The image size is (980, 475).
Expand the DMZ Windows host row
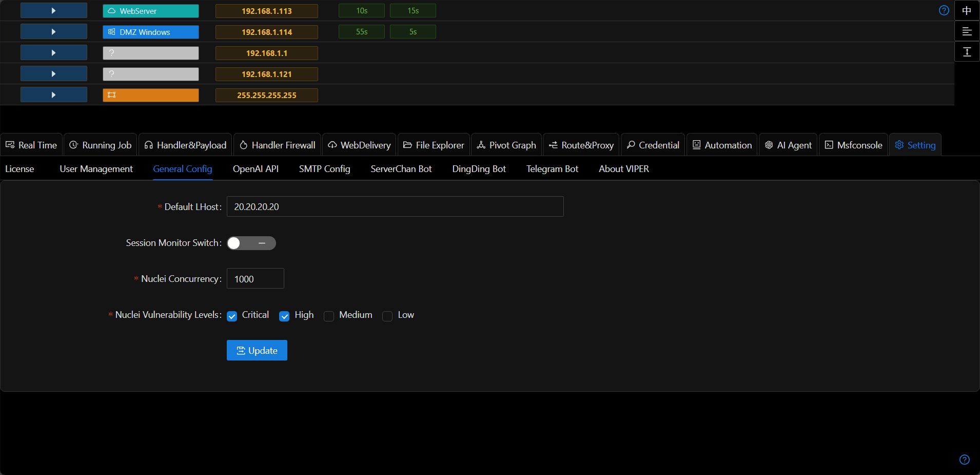[x=54, y=32]
